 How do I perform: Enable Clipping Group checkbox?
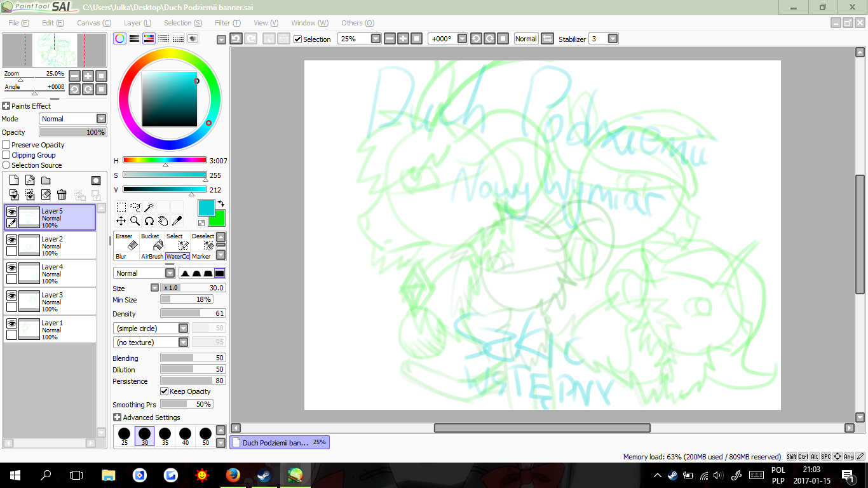pos(6,155)
